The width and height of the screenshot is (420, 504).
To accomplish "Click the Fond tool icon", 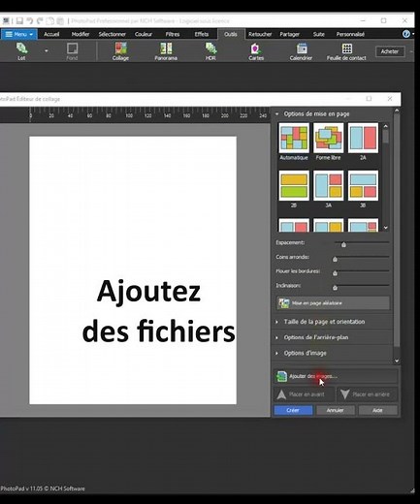I will pyautogui.click(x=72, y=51).
